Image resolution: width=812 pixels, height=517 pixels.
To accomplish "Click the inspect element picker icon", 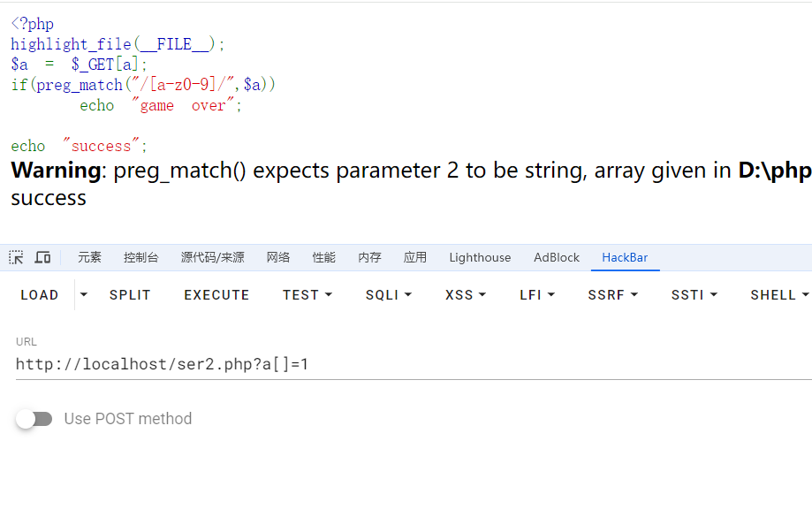I will [17, 257].
